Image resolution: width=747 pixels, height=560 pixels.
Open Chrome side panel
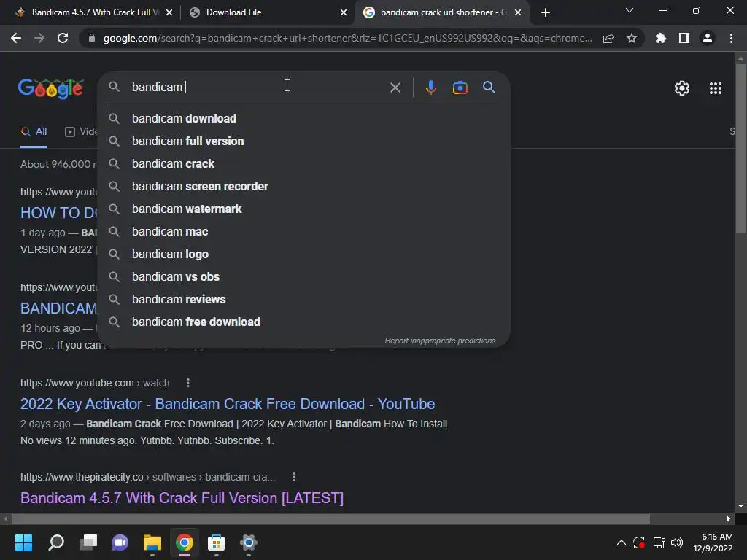point(684,38)
